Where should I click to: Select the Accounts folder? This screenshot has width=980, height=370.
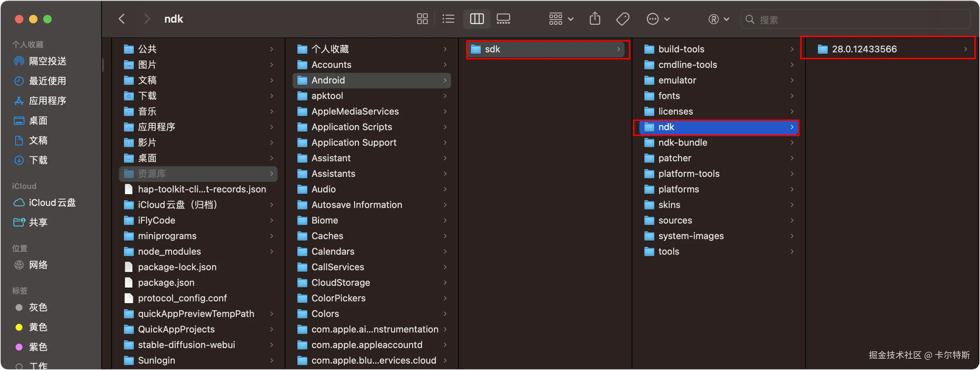(372, 65)
